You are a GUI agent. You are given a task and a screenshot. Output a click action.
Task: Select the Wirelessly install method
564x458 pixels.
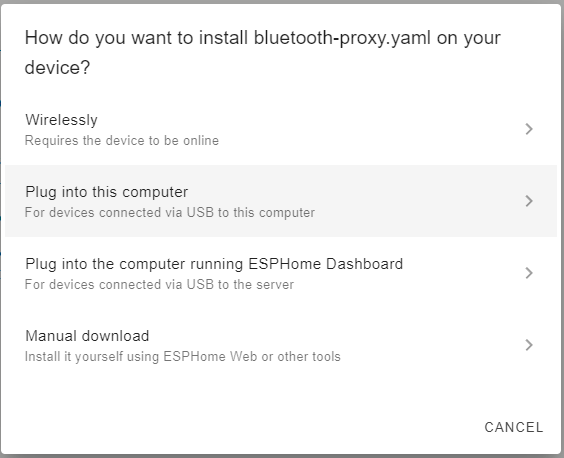(x=281, y=129)
